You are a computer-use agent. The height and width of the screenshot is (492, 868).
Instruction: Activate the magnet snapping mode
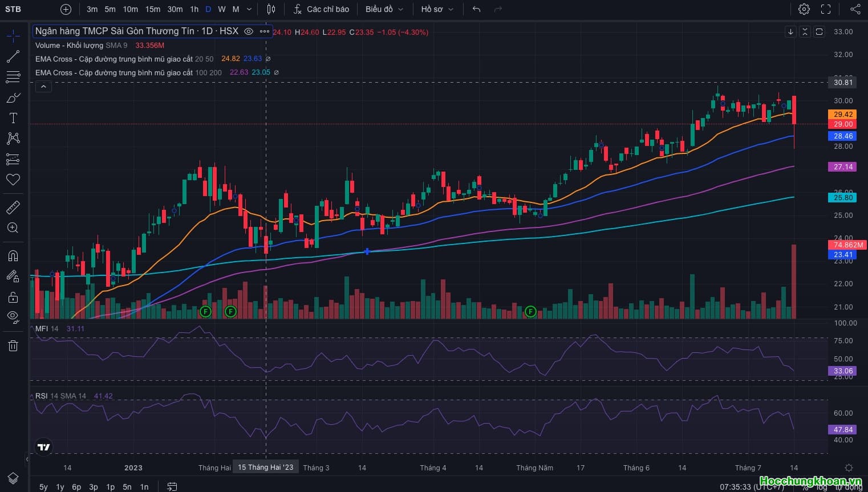(x=13, y=255)
